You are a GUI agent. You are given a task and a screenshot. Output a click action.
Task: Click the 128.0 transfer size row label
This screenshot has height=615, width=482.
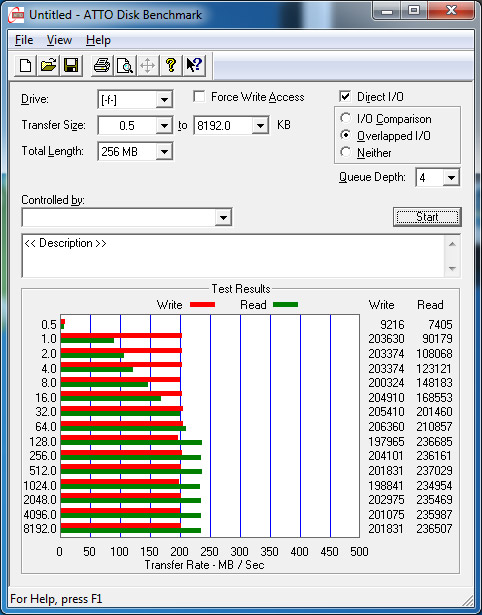(x=43, y=442)
